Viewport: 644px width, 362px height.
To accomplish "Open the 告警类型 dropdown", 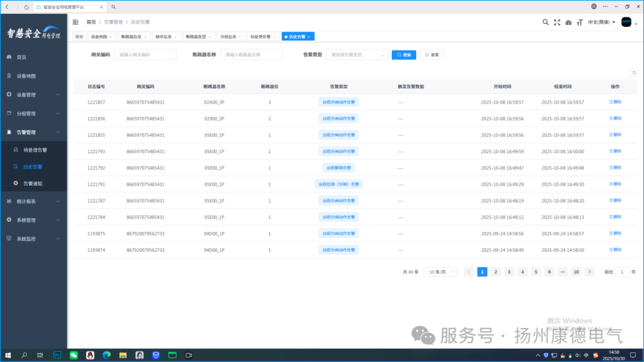I will pyautogui.click(x=357, y=54).
